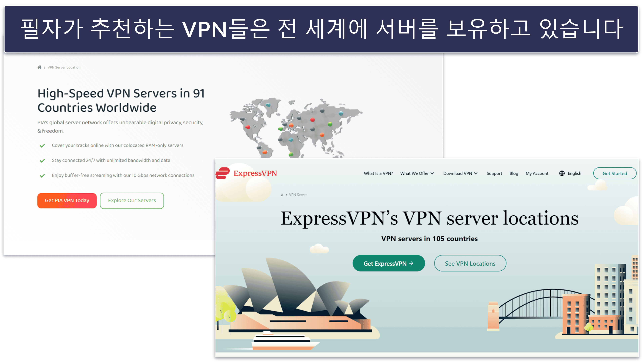Click the globe/language icon

tap(561, 173)
